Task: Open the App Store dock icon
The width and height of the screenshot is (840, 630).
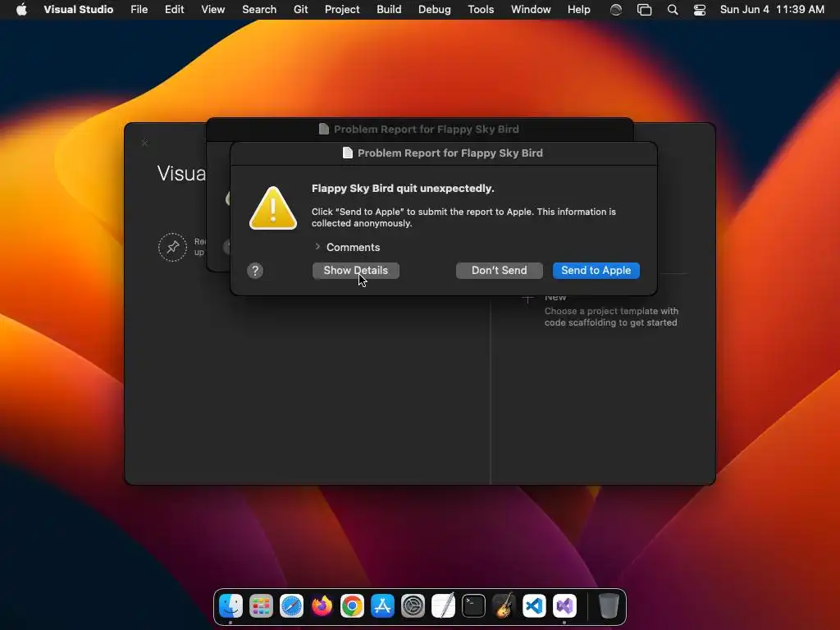Action: pyautogui.click(x=382, y=606)
